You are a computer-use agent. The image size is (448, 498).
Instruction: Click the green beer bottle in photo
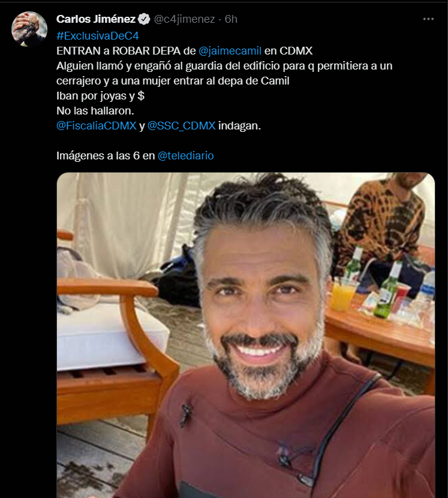386,289
